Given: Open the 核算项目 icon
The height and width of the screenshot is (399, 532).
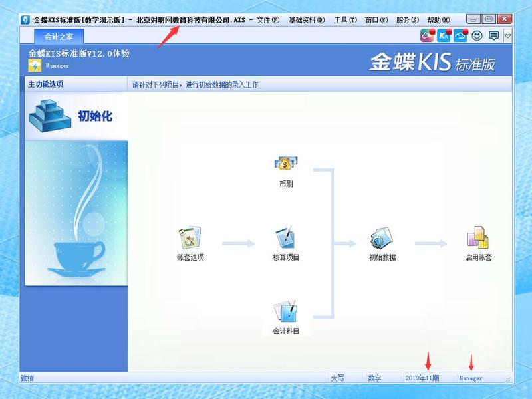Looking at the screenshot, I should [286, 237].
